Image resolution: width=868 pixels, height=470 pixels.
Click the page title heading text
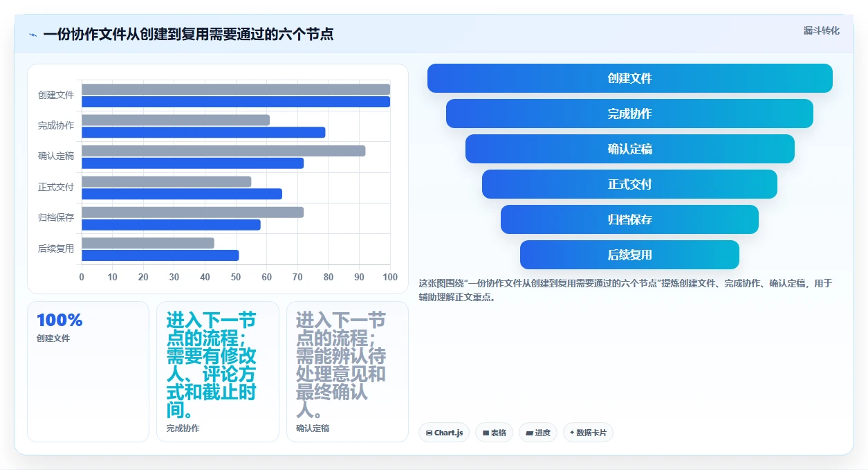pyautogui.click(x=188, y=35)
